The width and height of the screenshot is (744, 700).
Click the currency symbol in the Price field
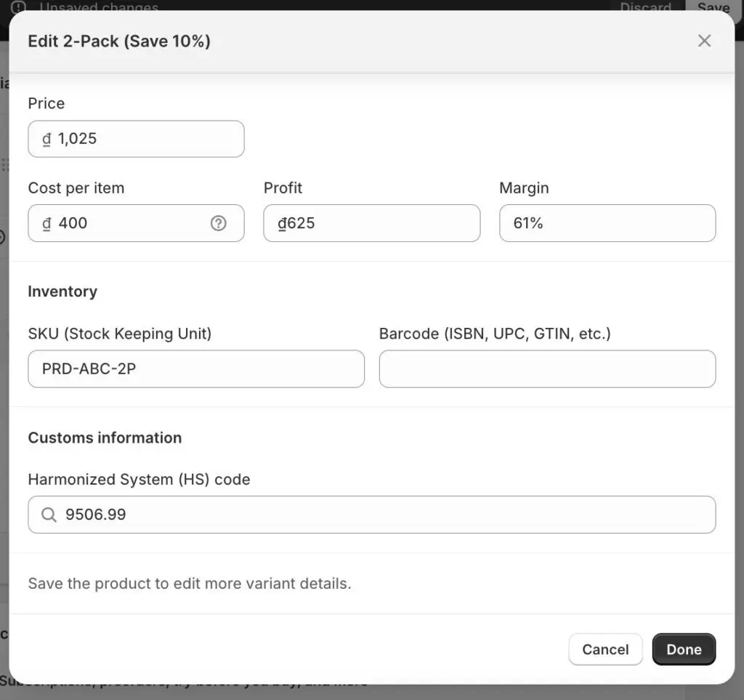[x=46, y=139]
